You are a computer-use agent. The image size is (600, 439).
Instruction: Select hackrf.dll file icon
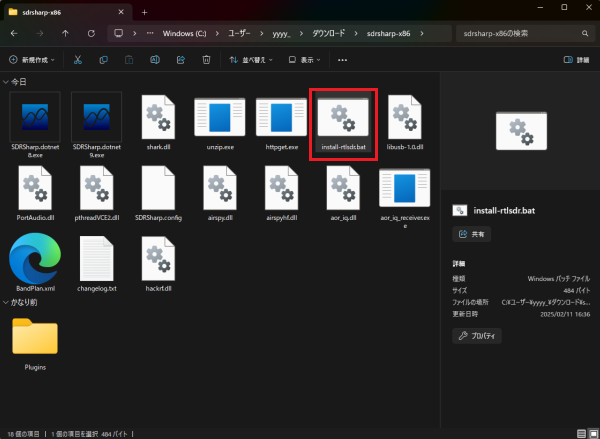coord(158,259)
